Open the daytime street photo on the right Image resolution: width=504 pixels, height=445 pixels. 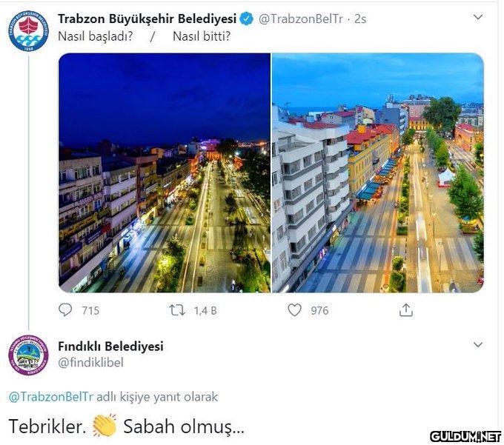[378, 173]
